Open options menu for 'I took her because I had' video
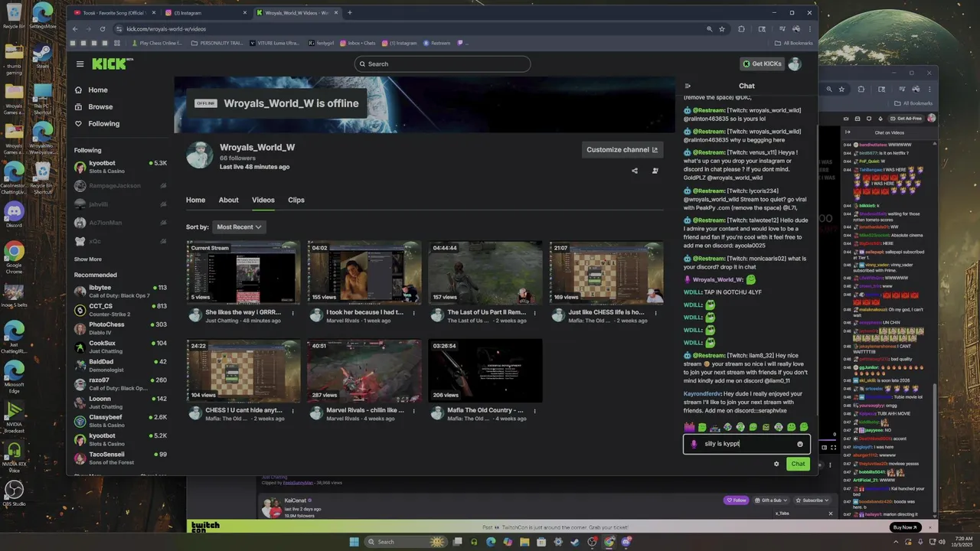The image size is (980, 551). click(x=414, y=313)
